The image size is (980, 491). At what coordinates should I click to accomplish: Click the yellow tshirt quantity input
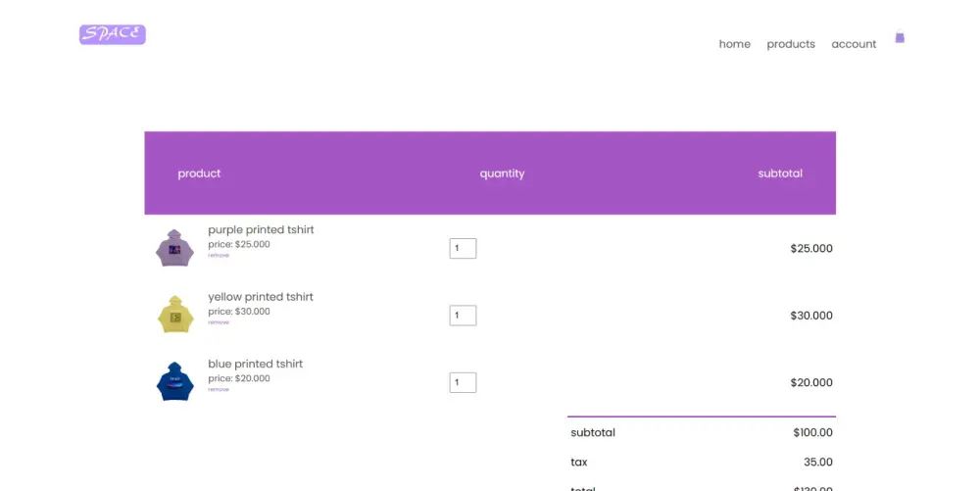[463, 316]
